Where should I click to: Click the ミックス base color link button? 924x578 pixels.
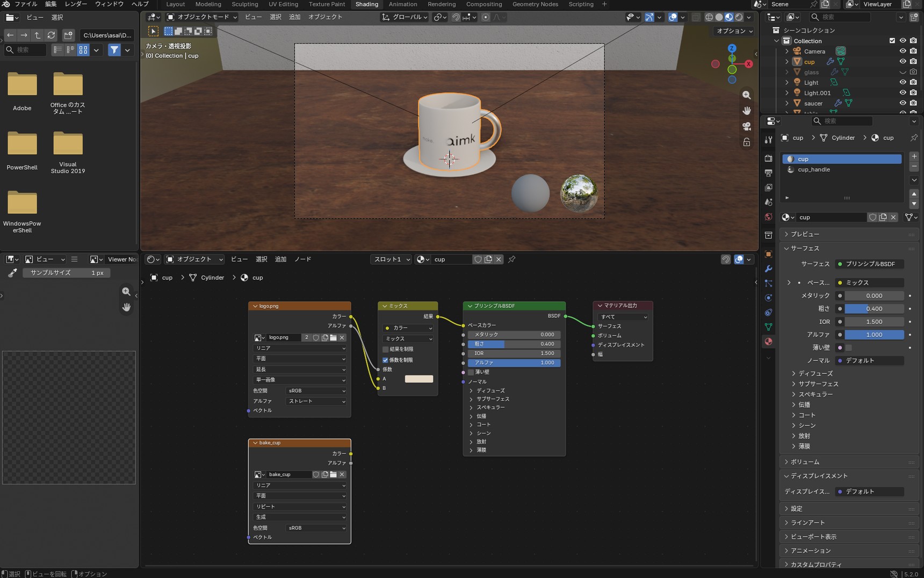point(870,283)
